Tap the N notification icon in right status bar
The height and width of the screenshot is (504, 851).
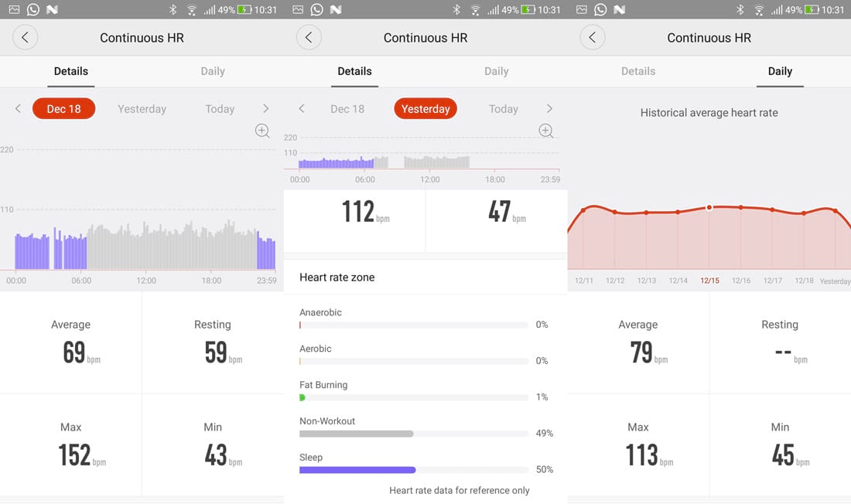[x=619, y=9]
